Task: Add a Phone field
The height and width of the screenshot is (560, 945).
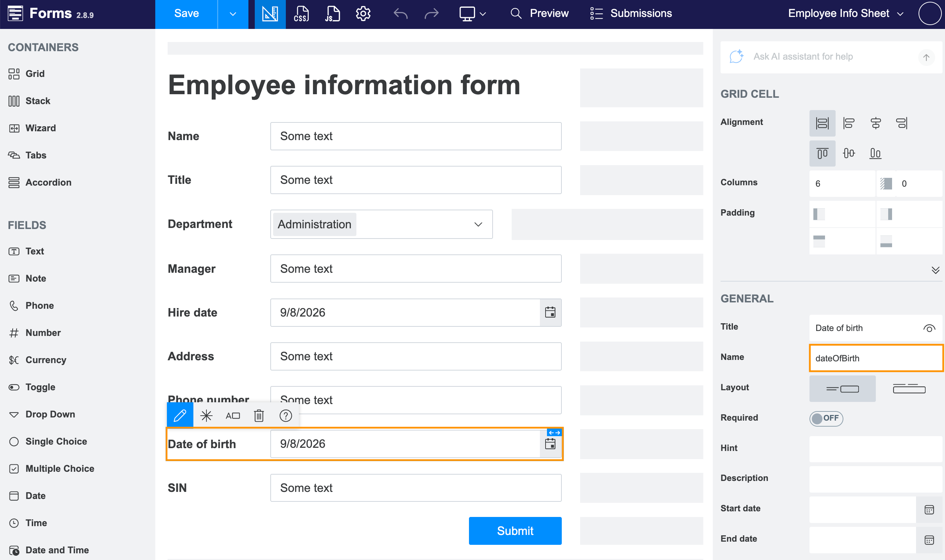Action: (x=31, y=306)
